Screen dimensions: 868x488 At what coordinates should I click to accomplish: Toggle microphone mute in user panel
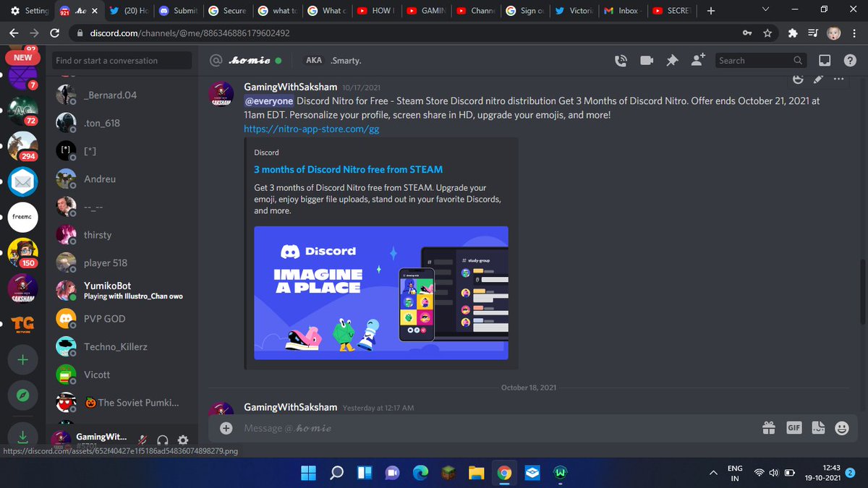click(143, 440)
